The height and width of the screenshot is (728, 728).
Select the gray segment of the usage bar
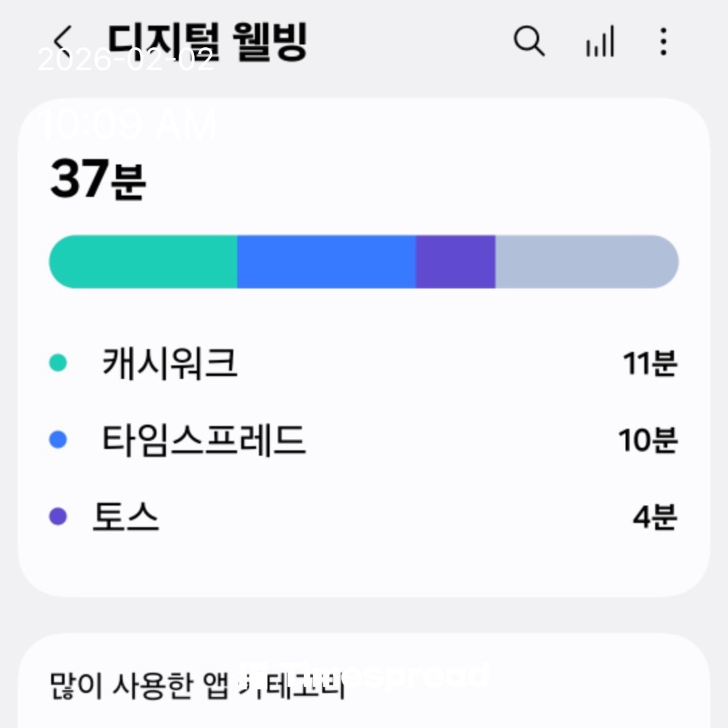[586, 262]
